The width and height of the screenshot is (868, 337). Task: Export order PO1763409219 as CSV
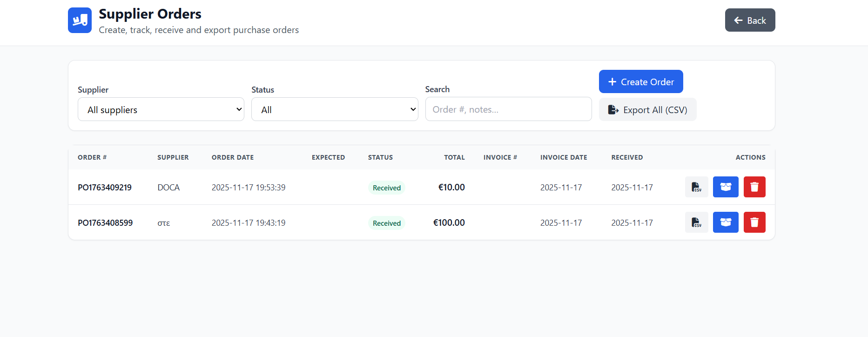[696, 187]
